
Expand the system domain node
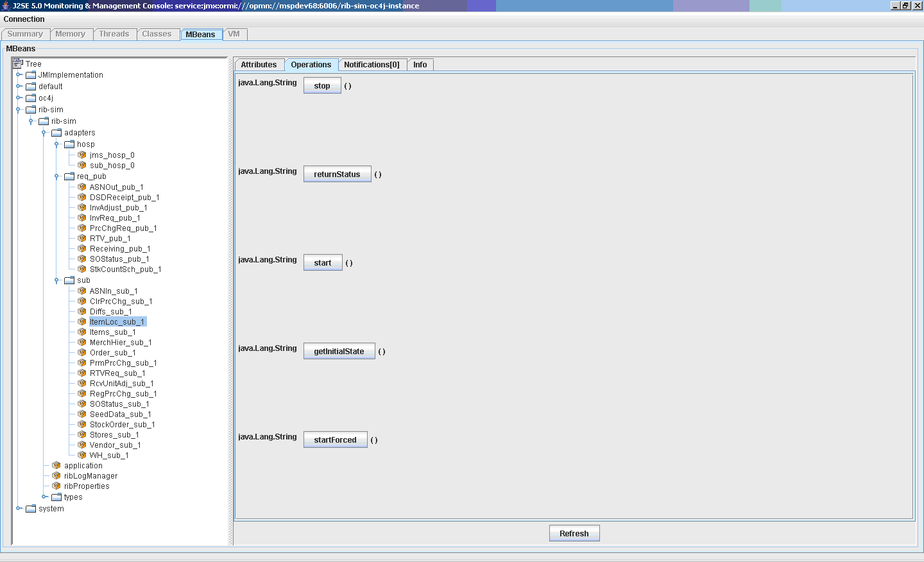19,508
